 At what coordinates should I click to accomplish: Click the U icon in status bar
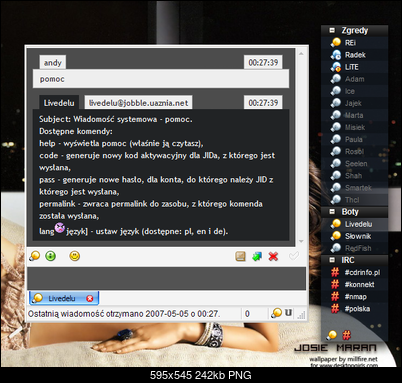click(x=288, y=313)
